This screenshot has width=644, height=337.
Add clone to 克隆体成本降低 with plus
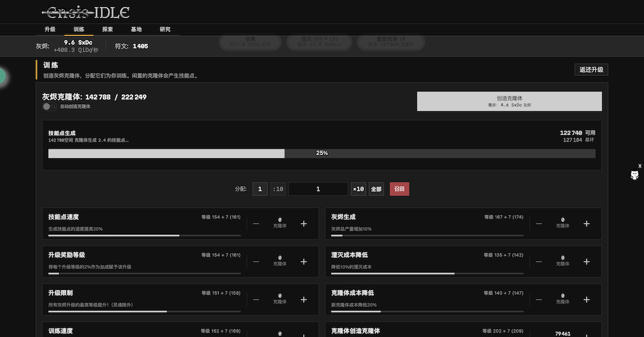[586, 300]
